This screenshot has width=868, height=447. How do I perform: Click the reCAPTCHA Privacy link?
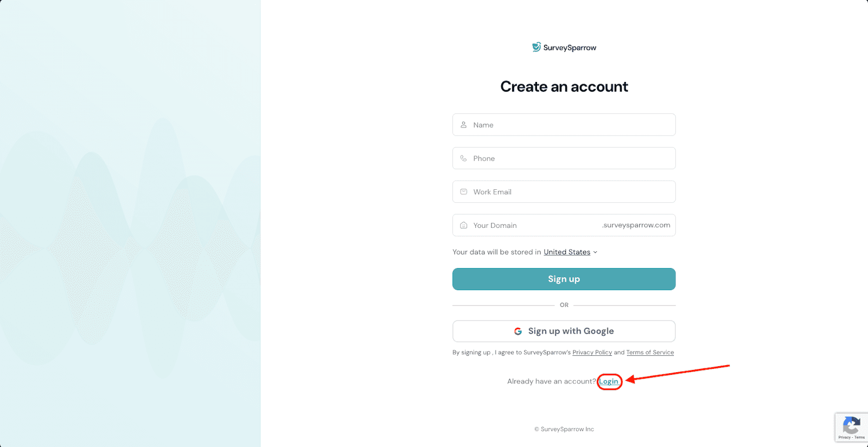coord(844,437)
